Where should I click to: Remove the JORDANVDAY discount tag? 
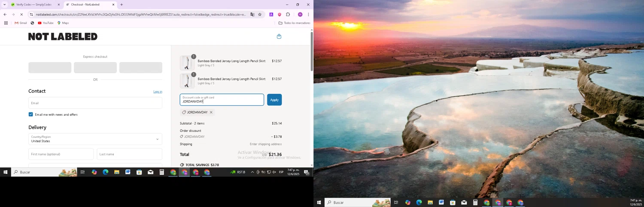tap(211, 112)
